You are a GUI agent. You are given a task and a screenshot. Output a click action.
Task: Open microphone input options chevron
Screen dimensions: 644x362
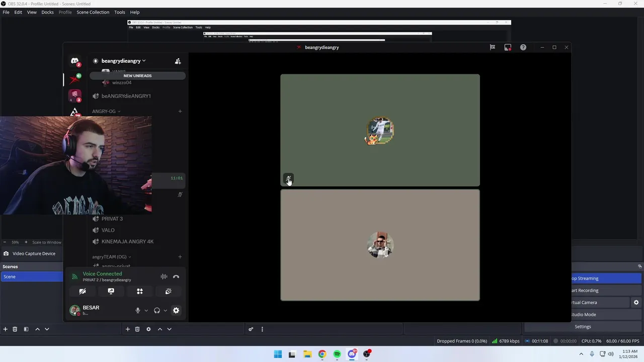(x=146, y=311)
